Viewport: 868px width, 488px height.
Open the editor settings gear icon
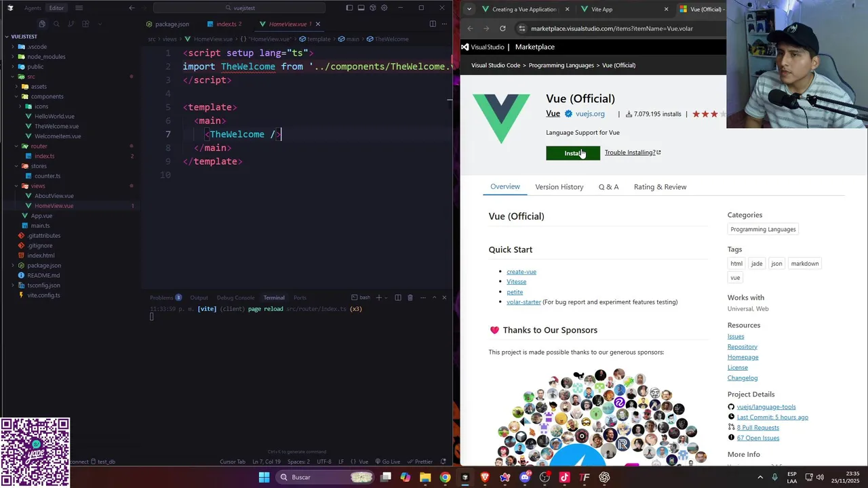point(384,8)
